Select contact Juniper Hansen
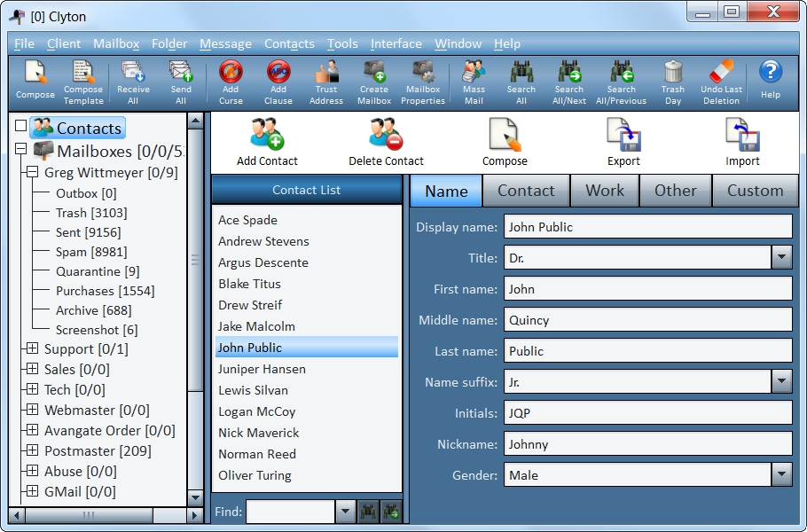Image resolution: width=807 pixels, height=532 pixels. pos(307,369)
